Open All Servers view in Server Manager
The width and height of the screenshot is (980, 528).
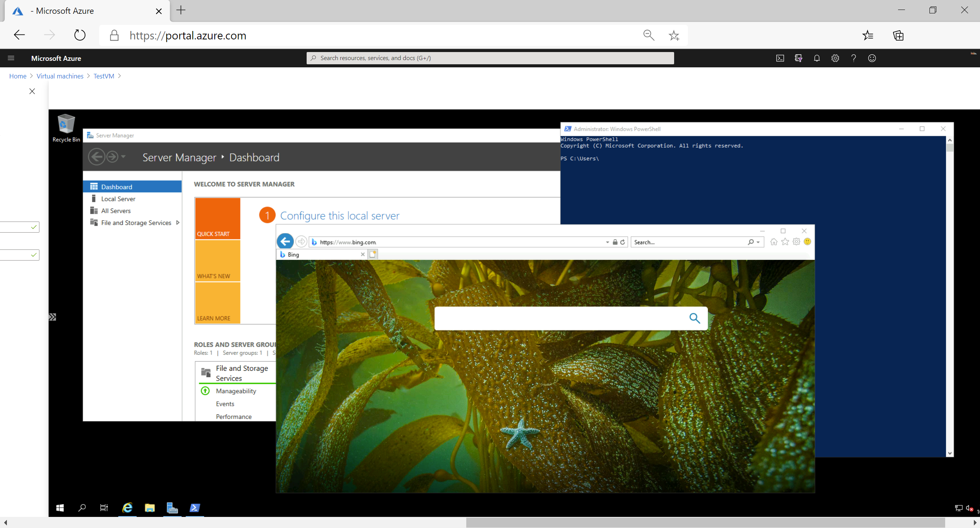click(x=116, y=210)
